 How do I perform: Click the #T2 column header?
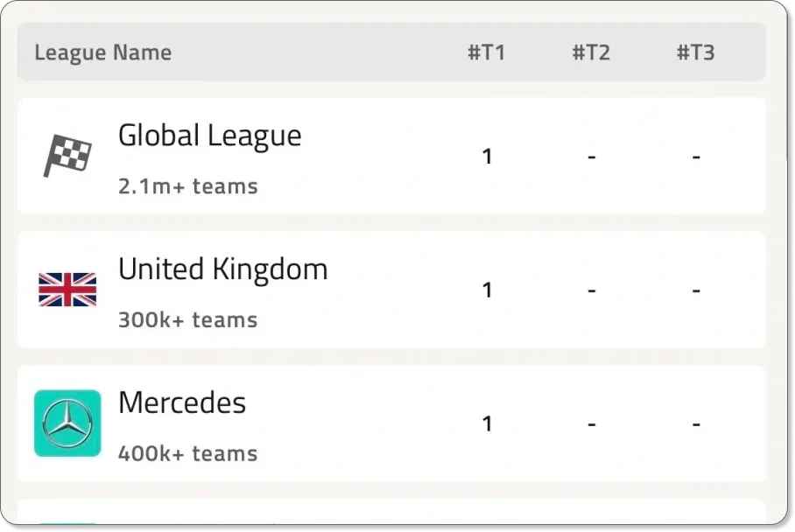coord(592,52)
